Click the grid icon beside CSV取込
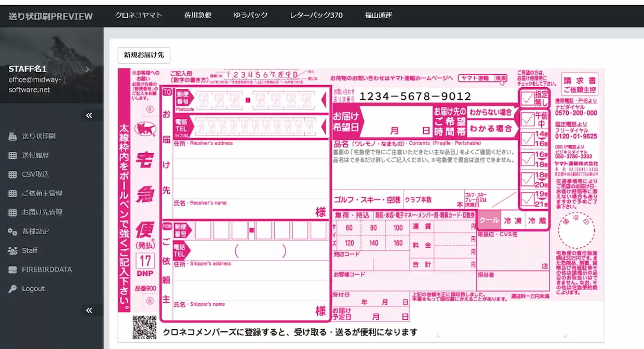 click(13, 174)
